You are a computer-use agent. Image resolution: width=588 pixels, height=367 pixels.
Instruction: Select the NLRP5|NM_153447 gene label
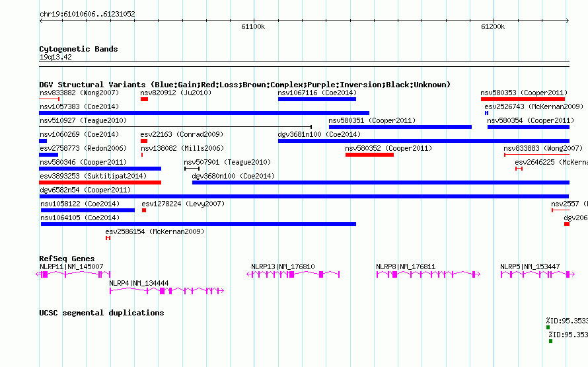530,266
